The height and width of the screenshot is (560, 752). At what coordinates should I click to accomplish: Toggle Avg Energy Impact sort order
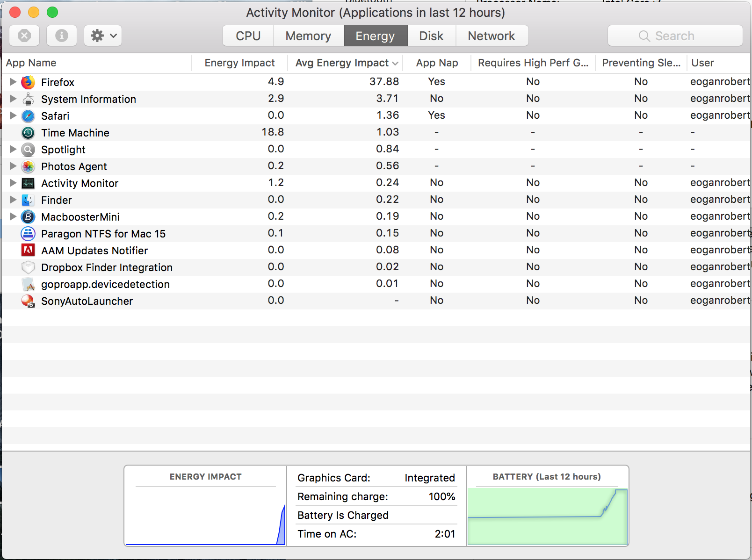(x=346, y=63)
